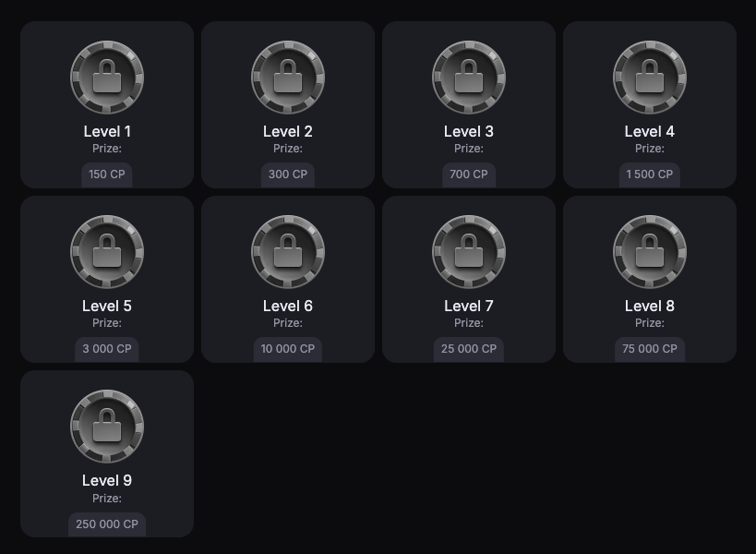Click the Level 2 locked badge icon
Viewport: 756px width, 554px height.
point(288,78)
